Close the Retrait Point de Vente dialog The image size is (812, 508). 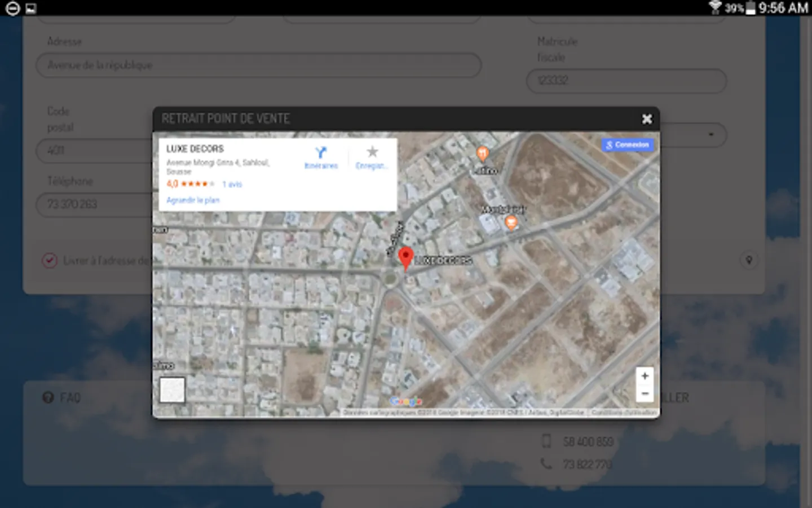tap(647, 119)
